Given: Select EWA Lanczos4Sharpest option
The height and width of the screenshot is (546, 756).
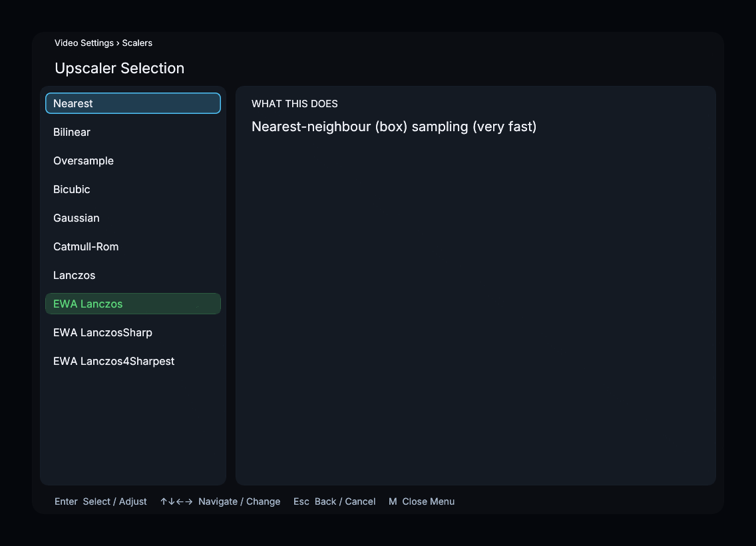Looking at the screenshot, I should (133, 362).
